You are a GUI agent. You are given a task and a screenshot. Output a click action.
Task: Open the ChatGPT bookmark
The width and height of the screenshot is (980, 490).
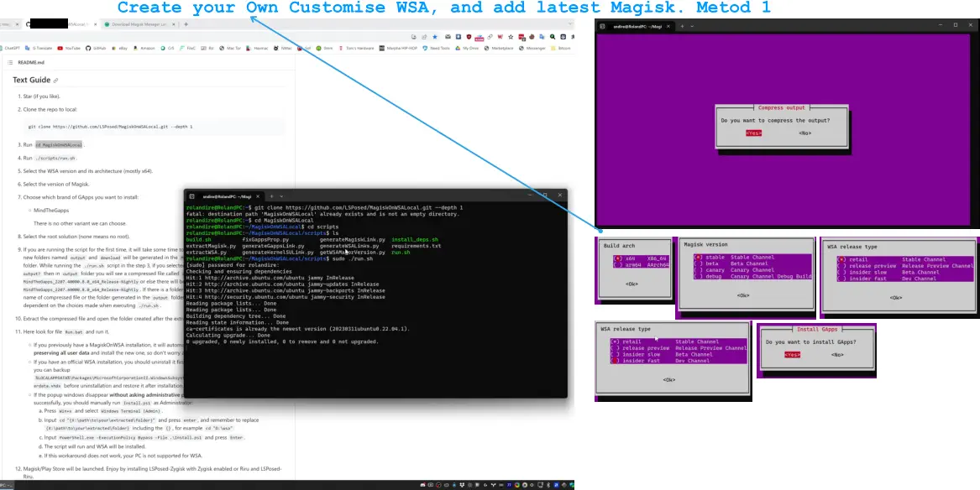(10, 49)
